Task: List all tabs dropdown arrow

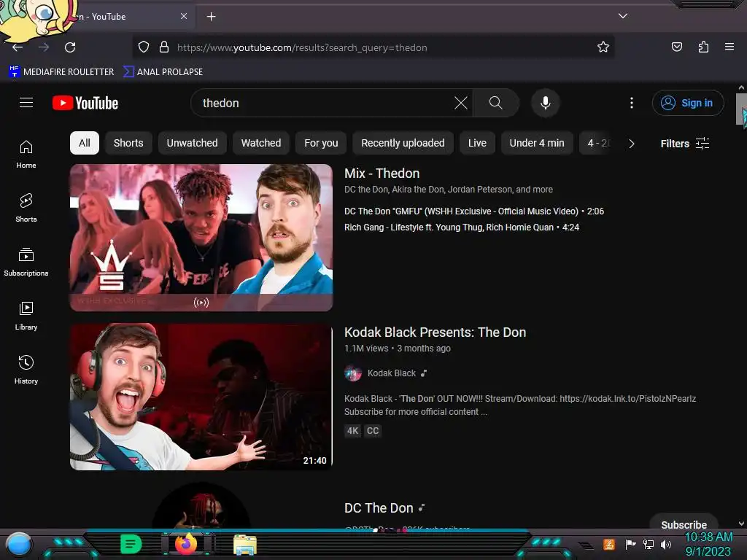Action: click(x=623, y=16)
